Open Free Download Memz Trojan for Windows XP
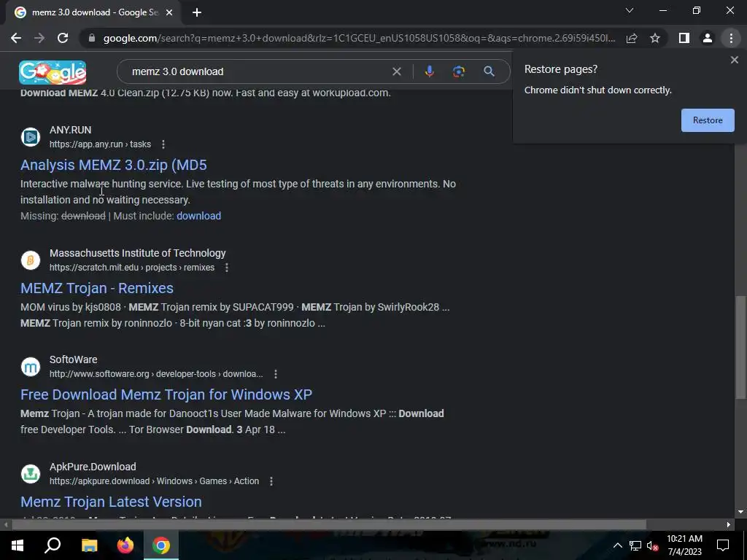The image size is (747, 560). pos(166,394)
